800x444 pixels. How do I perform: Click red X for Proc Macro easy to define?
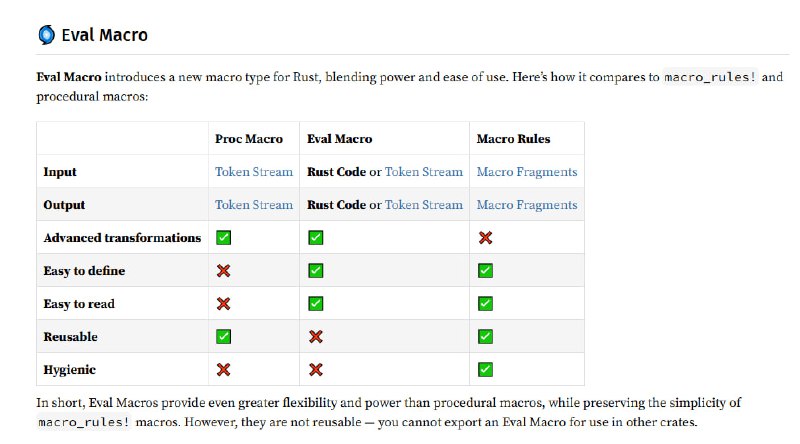(x=224, y=271)
